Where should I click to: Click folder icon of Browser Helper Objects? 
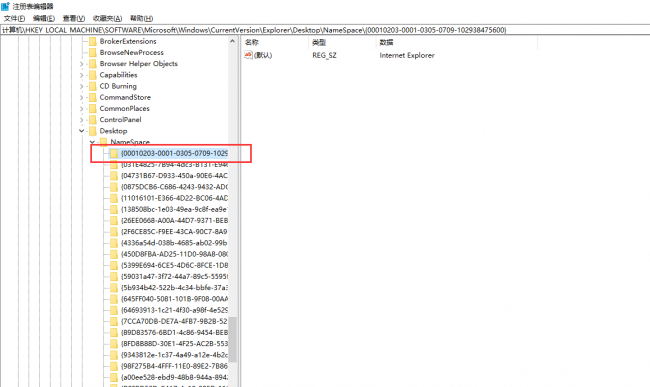pos(93,63)
